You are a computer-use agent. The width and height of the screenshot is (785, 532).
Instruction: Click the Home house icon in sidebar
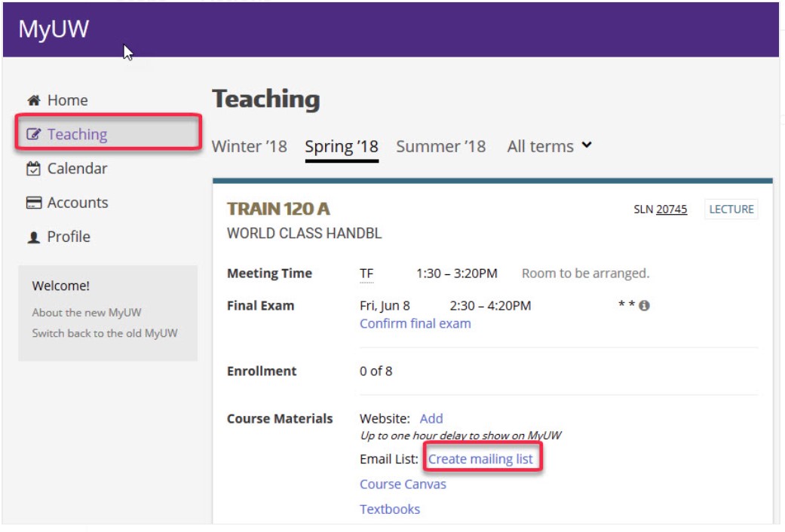tap(33, 100)
